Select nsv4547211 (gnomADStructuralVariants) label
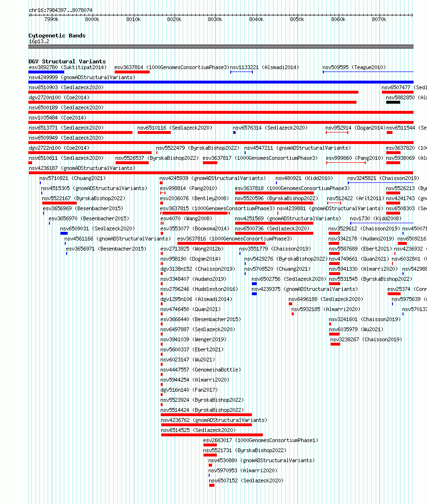 pos(297,148)
